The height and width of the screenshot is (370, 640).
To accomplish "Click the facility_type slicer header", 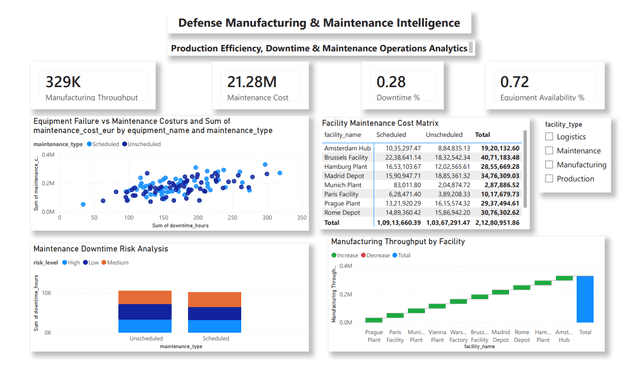I will pyautogui.click(x=563, y=124).
